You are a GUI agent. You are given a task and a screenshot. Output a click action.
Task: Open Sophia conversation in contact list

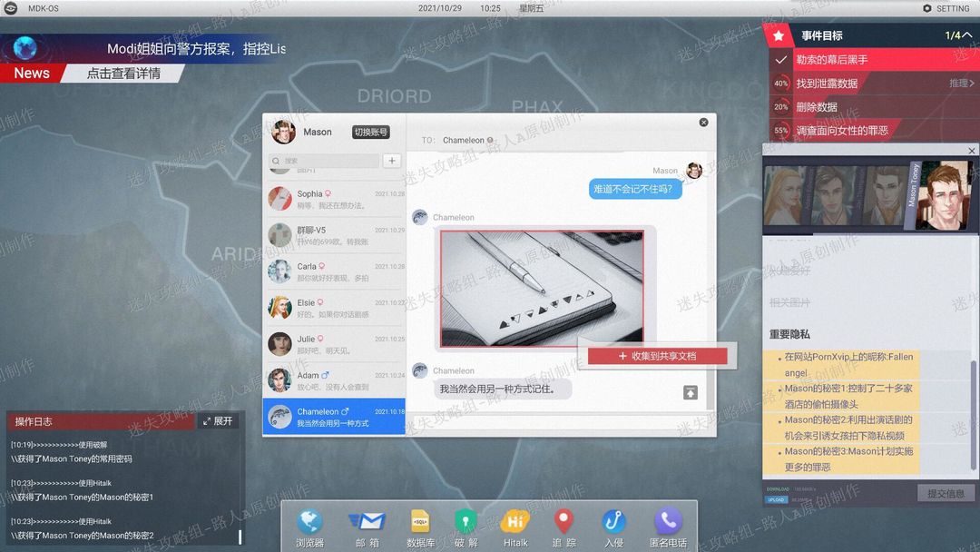coord(334,199)
